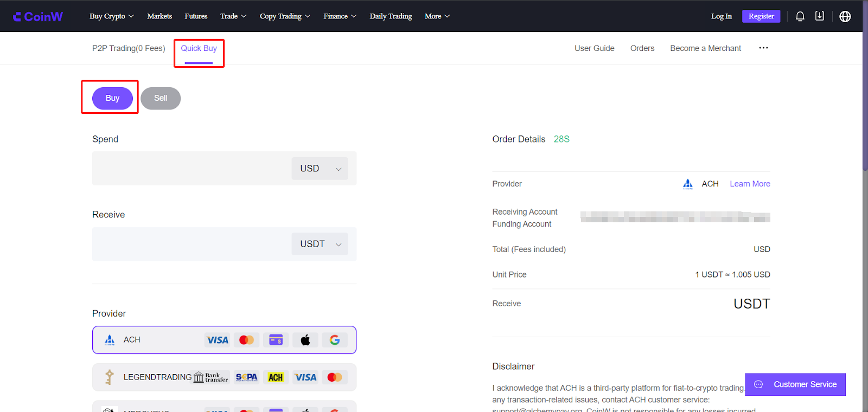Click '1 USDT ≈ 1.005 USD' unit price

(732, 275)
